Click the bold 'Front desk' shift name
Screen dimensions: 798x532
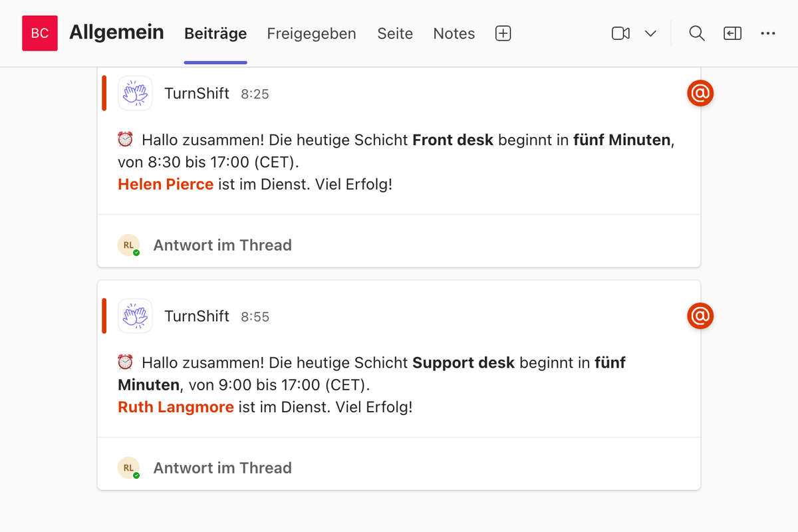click(453, 140)
